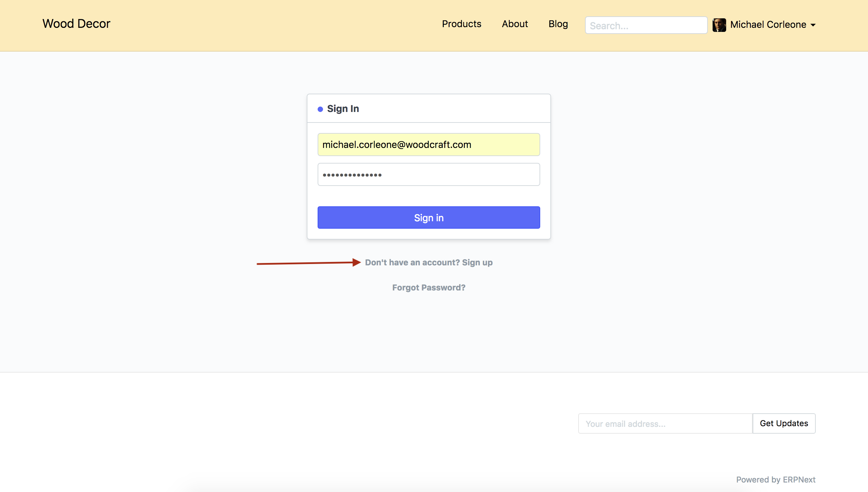Image resolution: width=868 pixels, height=492 pixels.
Task: Click the Michael Corleone avatar photo
Action: coord(719,24)
